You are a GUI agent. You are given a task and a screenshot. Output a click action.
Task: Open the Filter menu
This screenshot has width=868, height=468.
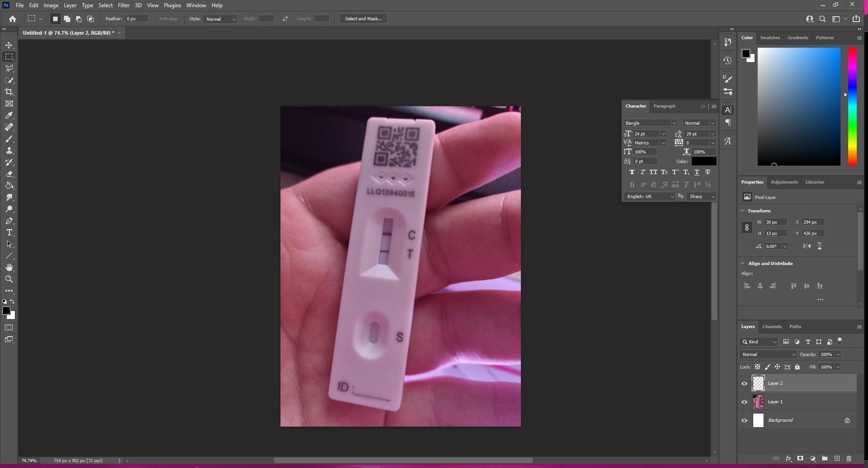(123, 5)
